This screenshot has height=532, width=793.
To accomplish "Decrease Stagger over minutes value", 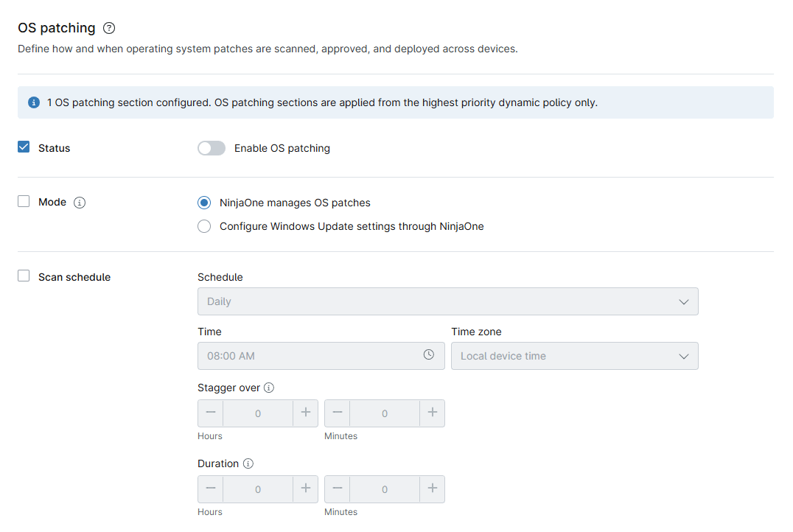I will [x=338, y=413].
